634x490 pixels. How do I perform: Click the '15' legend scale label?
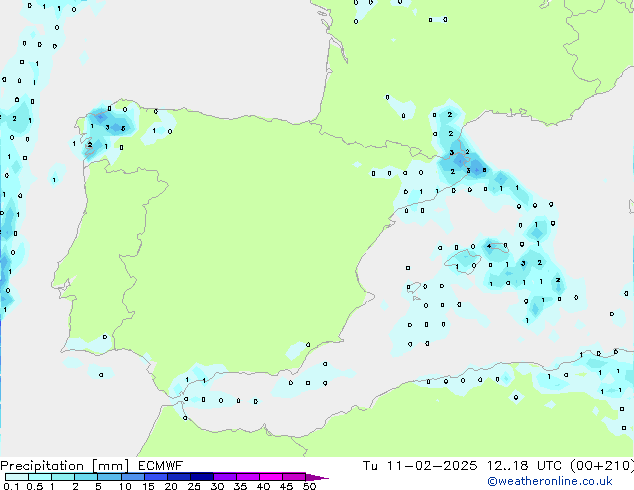click(x=148, y=486)
